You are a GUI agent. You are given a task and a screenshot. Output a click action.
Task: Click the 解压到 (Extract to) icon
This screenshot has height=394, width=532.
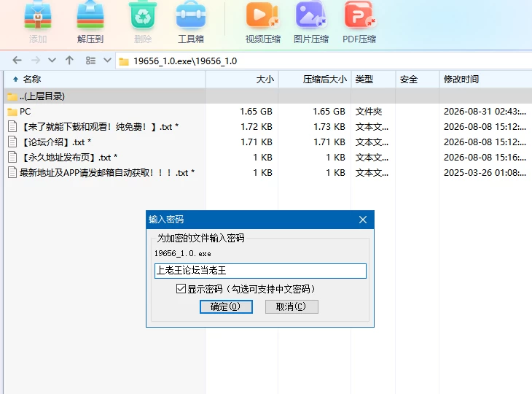90,15
